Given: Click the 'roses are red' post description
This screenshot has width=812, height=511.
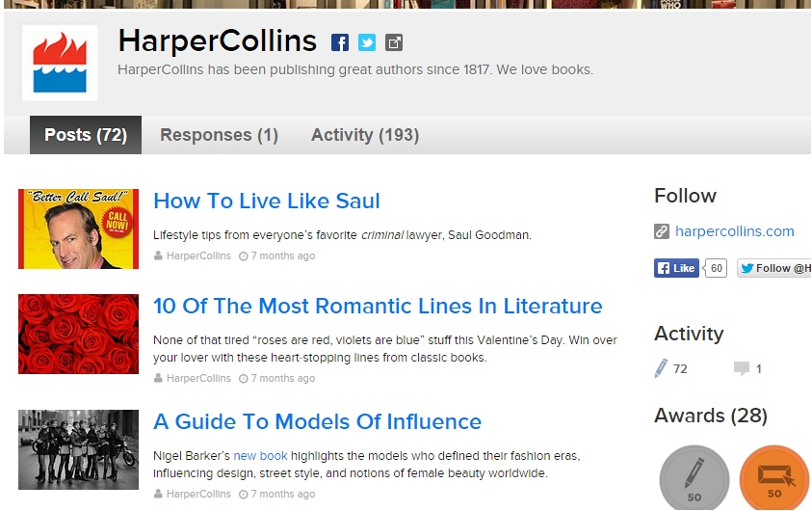Looking at the screenshot, I should (385, 349).
